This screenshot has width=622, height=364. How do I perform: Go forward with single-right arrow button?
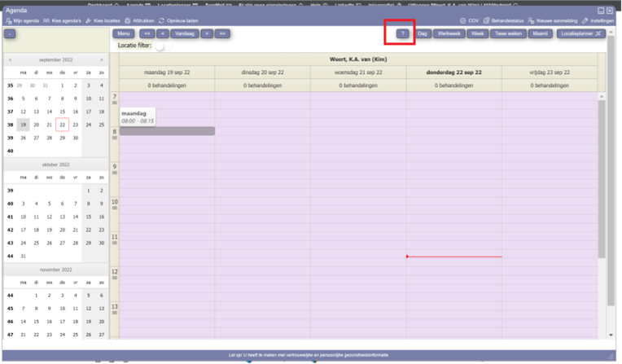pyautogui.click(x=207, y=33)
